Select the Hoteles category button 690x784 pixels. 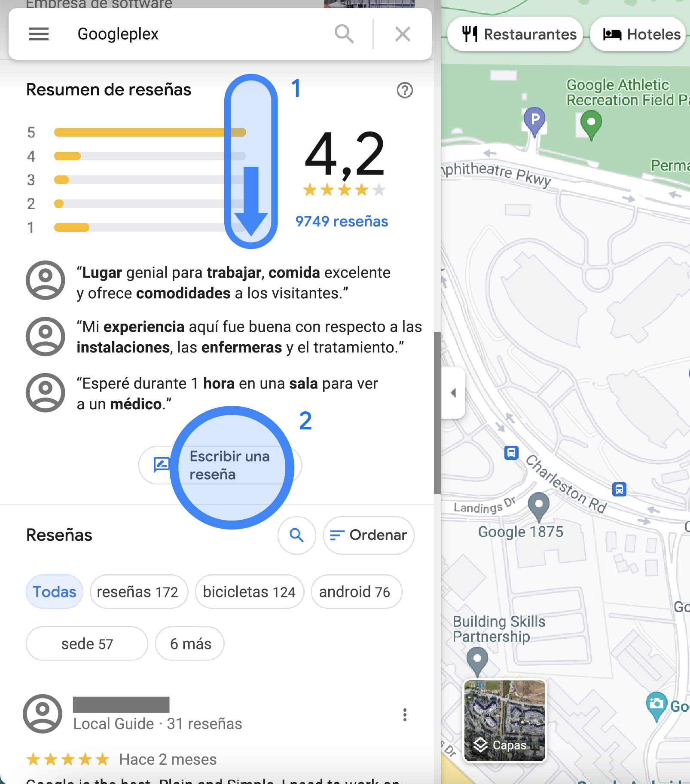point(638,34)
